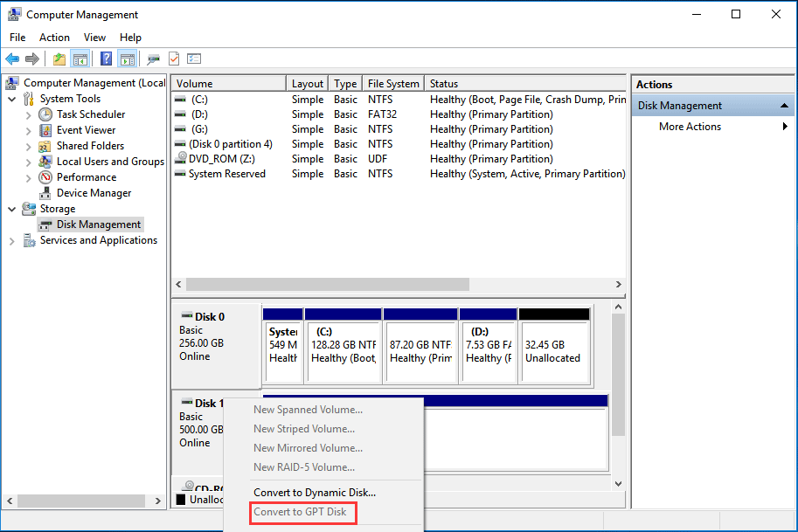Click the drive icon beside (C:) volume
This screenshot has height=532, width=798.
point(180,100)
